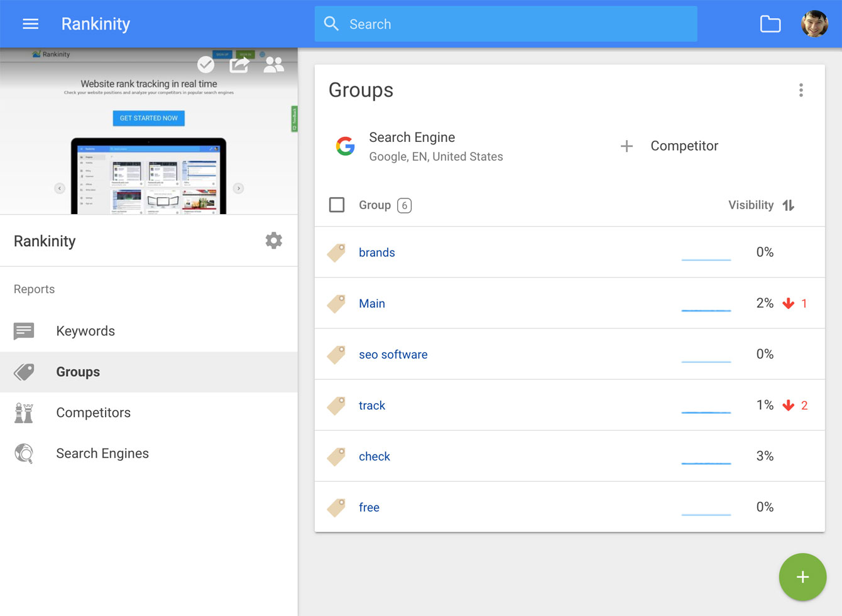Viewport: 842px width, 616px height.
Task: Click the users icon on site preview
Action: coord(273,64)
